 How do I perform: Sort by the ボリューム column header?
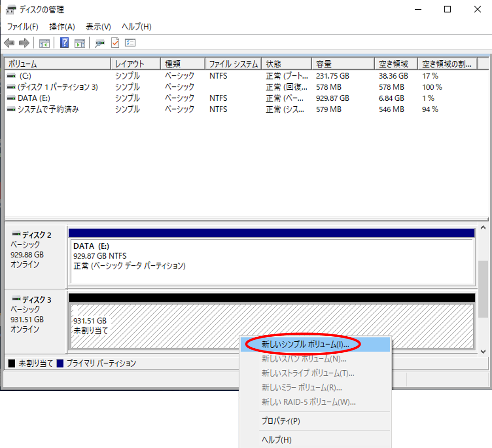click(x=58, y=64)
